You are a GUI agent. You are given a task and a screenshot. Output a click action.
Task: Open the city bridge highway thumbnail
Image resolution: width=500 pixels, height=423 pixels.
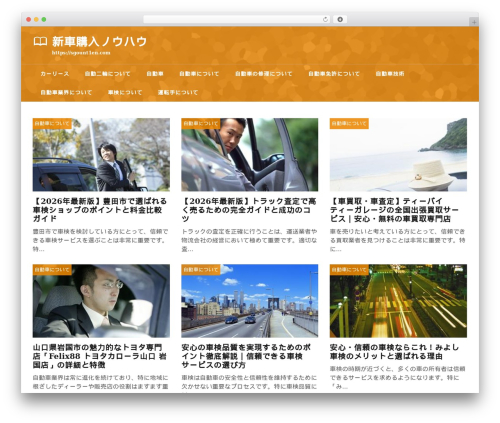tap(250, 301)
